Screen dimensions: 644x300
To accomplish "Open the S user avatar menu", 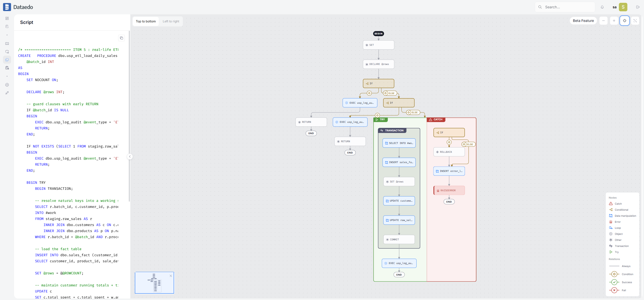I will coord(623,7).
